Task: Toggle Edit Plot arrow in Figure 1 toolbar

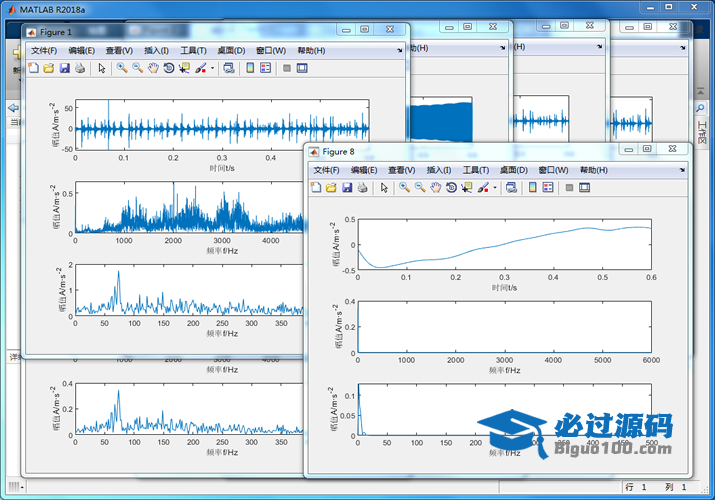Action: [102, 68]
